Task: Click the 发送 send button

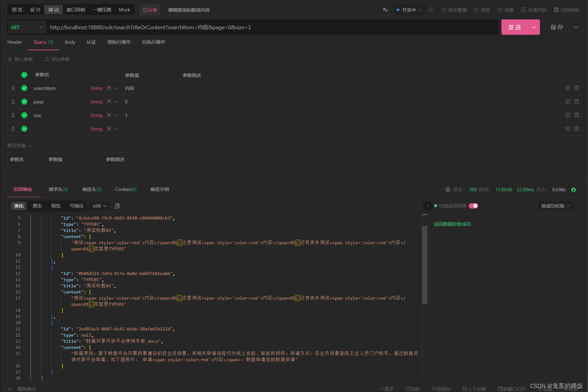Action: click(515, 27)
